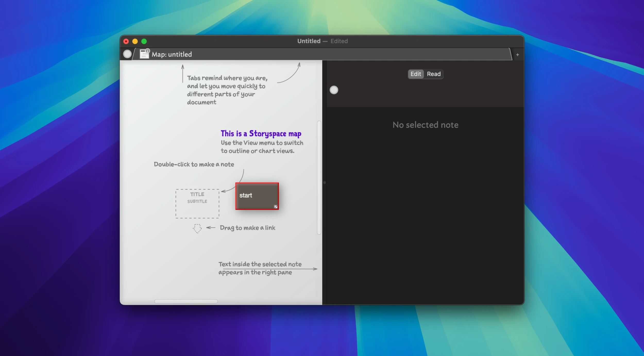This screenshot has width=644, height=356.
Task: Click the gray circle left of tab bar
Action: pos(127,54)
